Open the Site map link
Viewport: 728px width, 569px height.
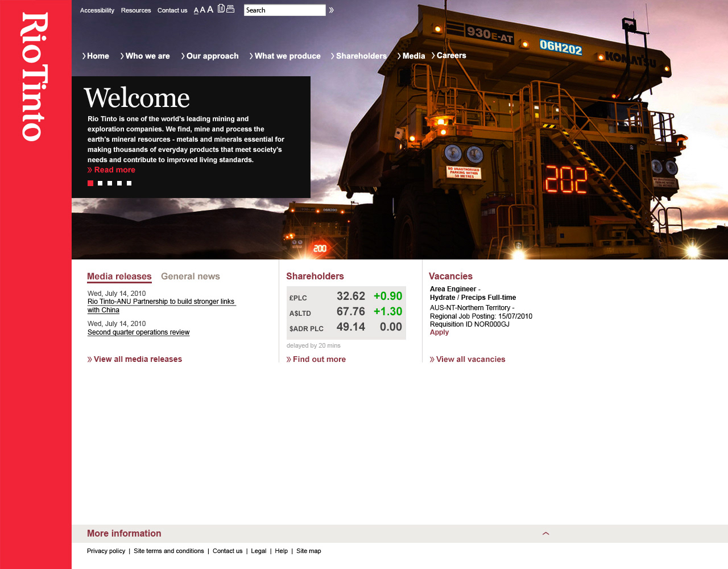(309, 551)
